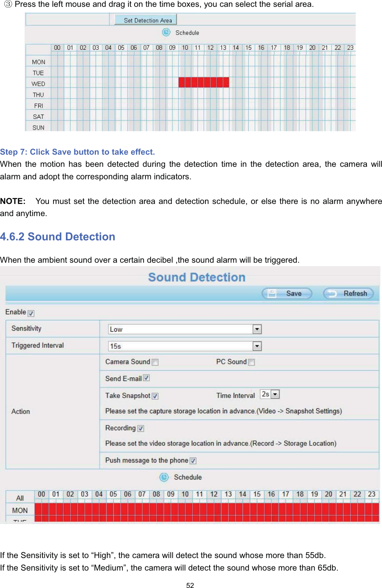Click hour 12 header in lower schedule
The height and width of the screenshot is (588, 382).
click(214, 494)
